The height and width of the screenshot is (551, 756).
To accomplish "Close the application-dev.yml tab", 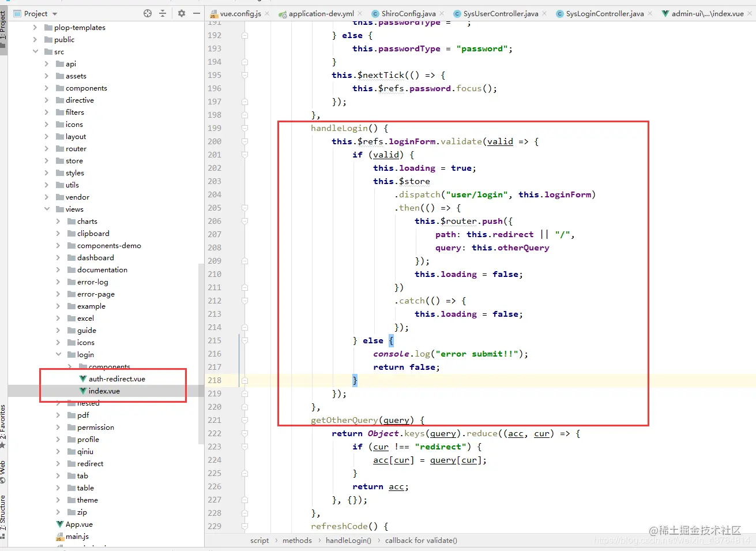I will point(360,13).
